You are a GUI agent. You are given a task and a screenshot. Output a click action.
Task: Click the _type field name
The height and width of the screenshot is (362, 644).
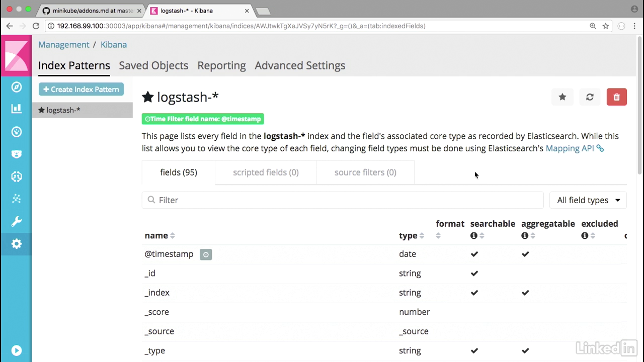154,351
